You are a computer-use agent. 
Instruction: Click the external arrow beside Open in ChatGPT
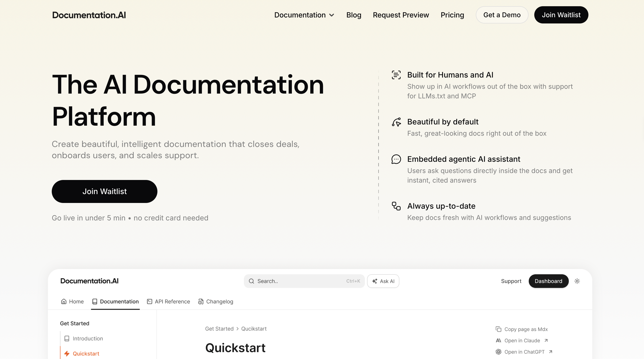click(x=551, y=352)
